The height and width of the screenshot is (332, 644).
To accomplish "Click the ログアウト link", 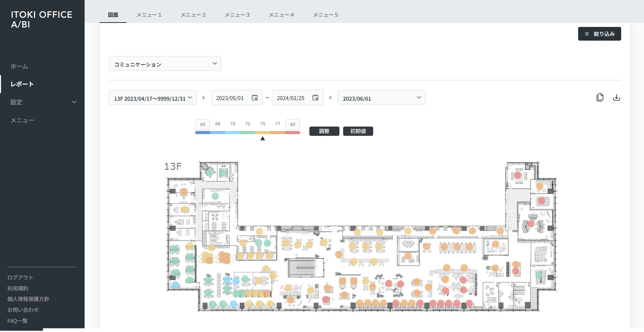I will tap(20, 277).
